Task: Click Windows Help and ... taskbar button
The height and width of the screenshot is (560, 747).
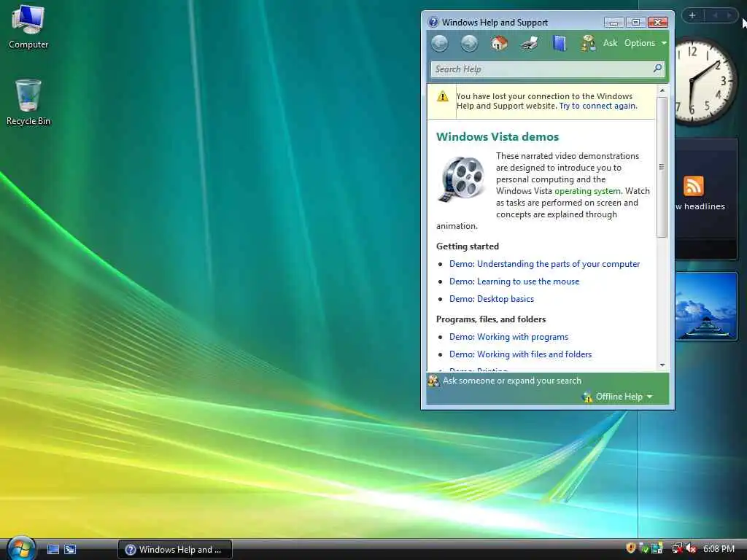Action: tap(175, 550)
